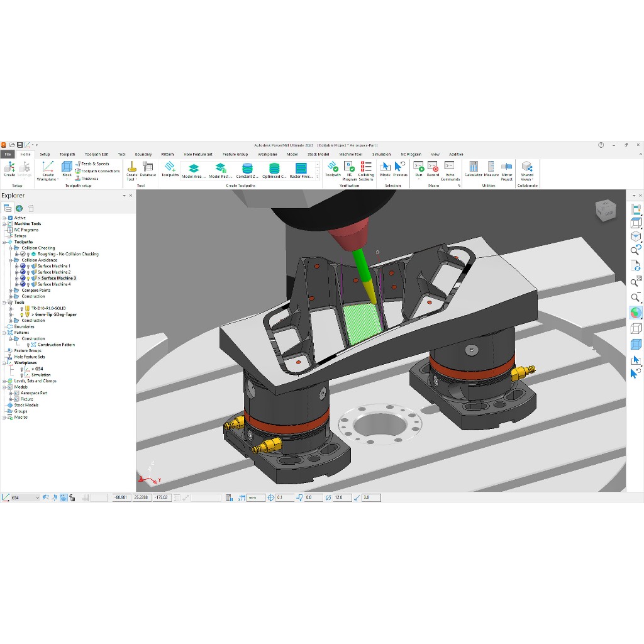
Task: Switch to the Toolpath Edit tab
Action: tap(97, 154)
